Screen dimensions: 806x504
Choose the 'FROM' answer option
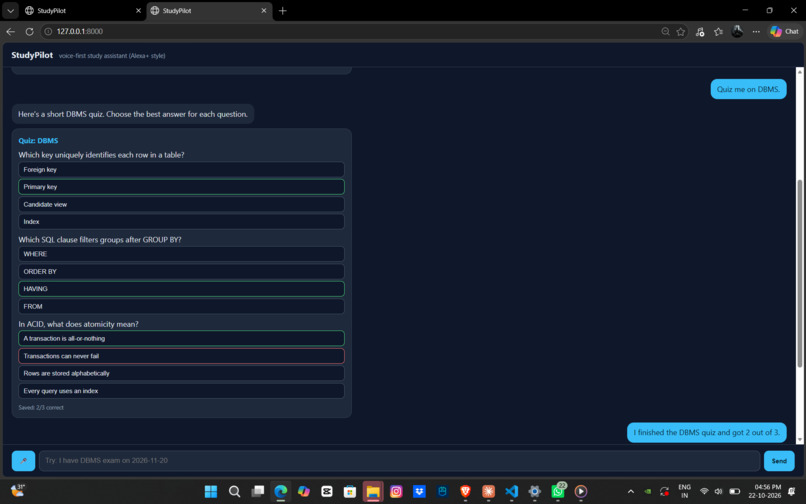tap(181, 306)
